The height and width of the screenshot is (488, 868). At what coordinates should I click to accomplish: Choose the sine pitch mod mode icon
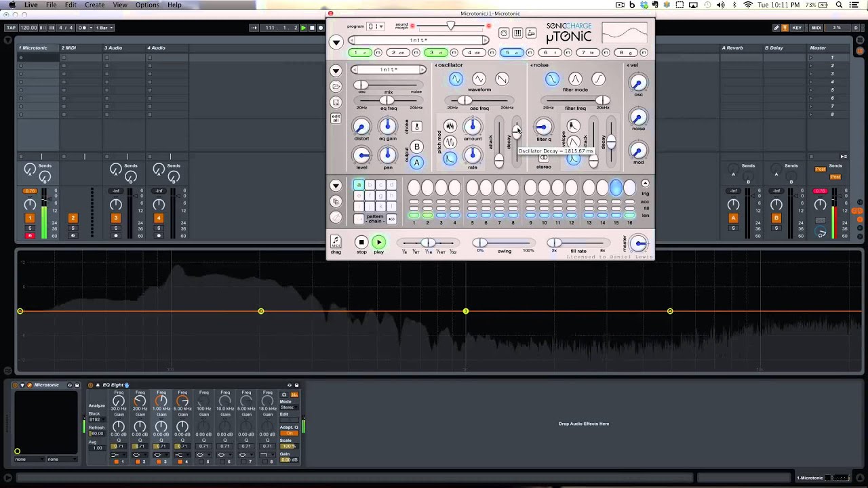450,142
